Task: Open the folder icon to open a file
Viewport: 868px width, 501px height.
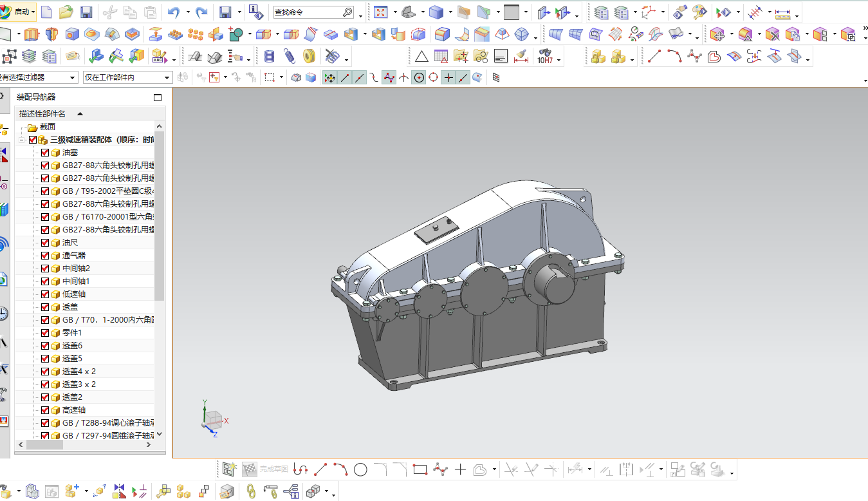Action: point(66,12)
